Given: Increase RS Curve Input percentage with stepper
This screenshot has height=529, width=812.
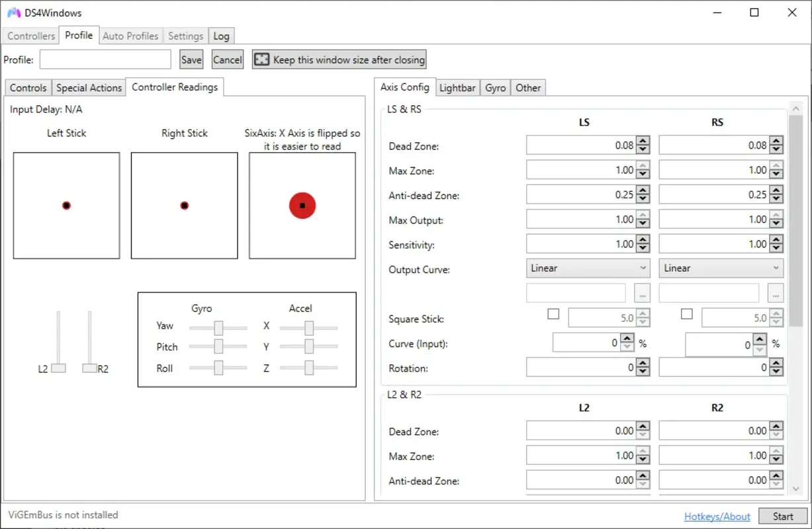Looking at the screenshot, I should (758, 340).
